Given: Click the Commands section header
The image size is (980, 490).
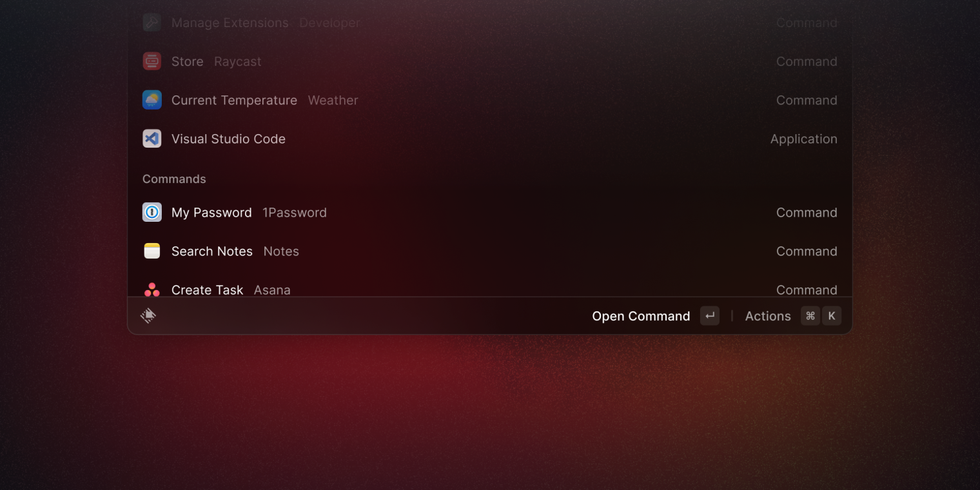Looking at the screenshot, I should click(174, 179).
